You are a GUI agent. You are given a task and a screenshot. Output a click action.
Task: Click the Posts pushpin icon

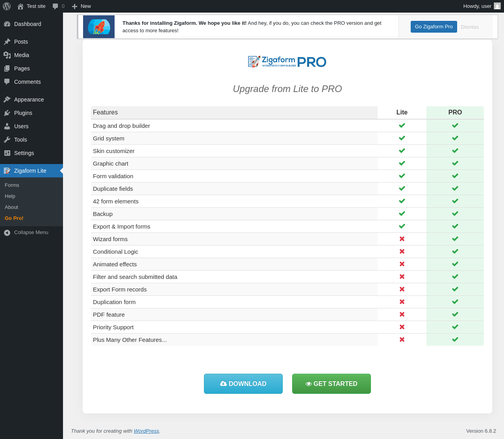(7, 42)
